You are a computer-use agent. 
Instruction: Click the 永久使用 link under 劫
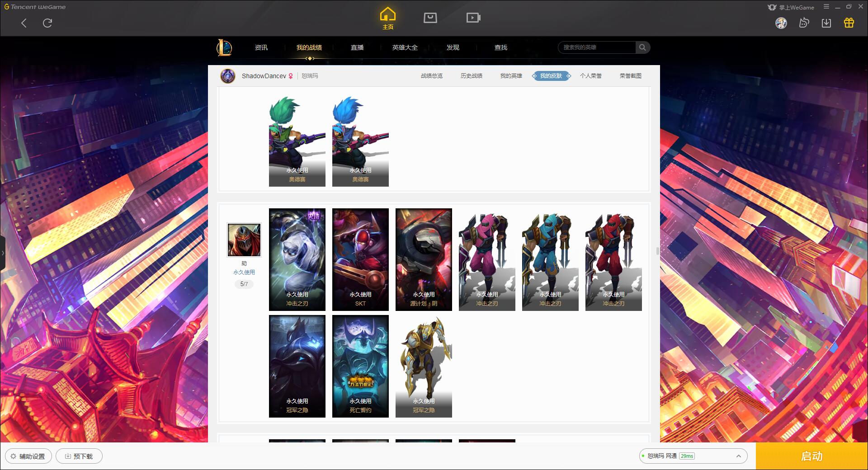tap(244, 273)
